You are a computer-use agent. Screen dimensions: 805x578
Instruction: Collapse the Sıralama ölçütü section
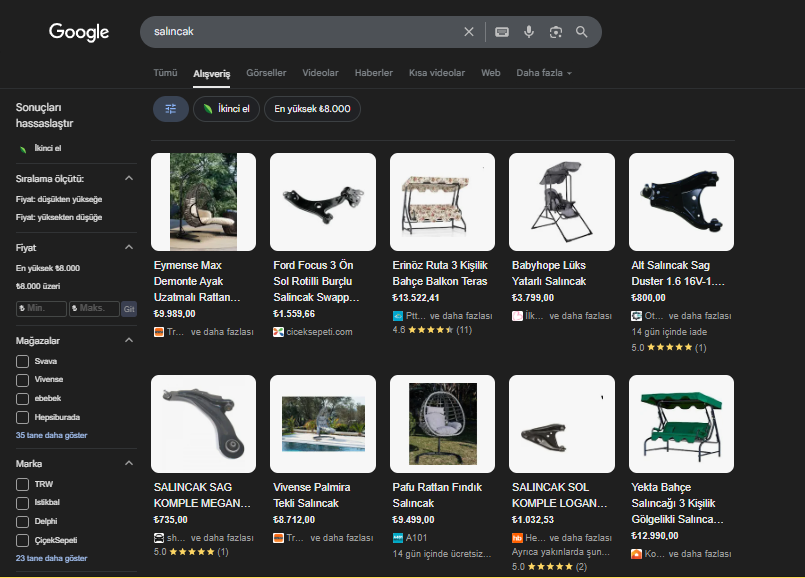click(x=129, y=178)
